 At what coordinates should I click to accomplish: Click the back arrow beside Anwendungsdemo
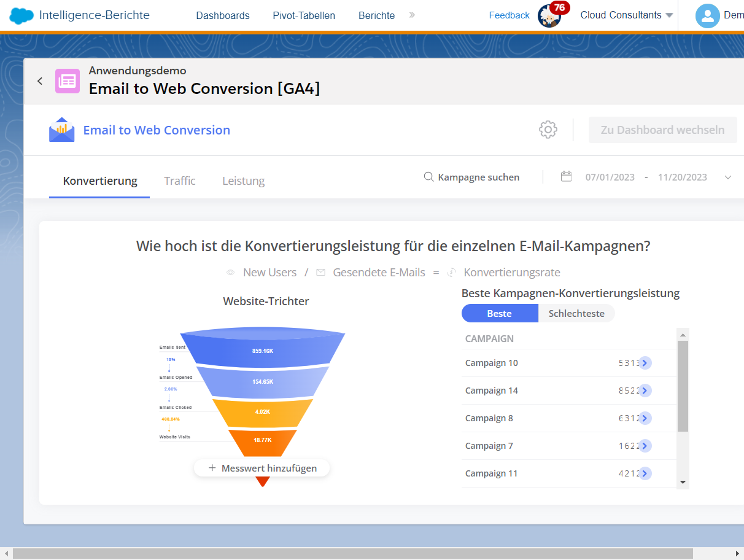39,80
